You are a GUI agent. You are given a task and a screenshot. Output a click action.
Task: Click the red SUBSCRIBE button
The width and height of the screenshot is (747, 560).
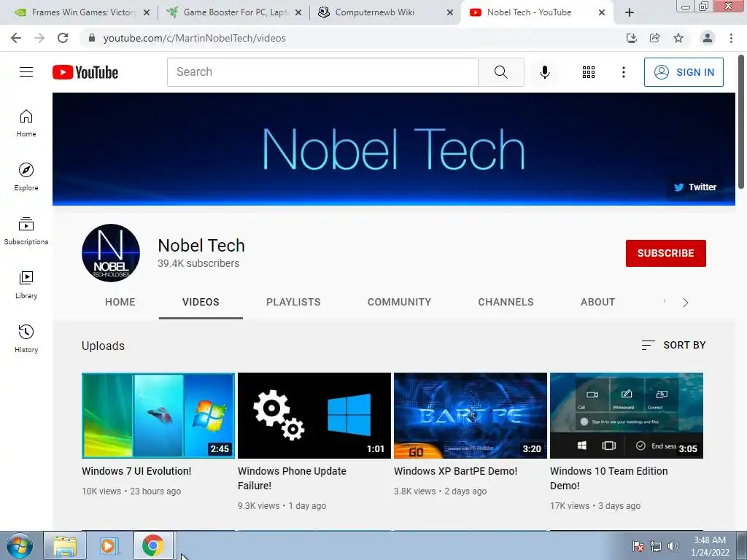point(665,253)
